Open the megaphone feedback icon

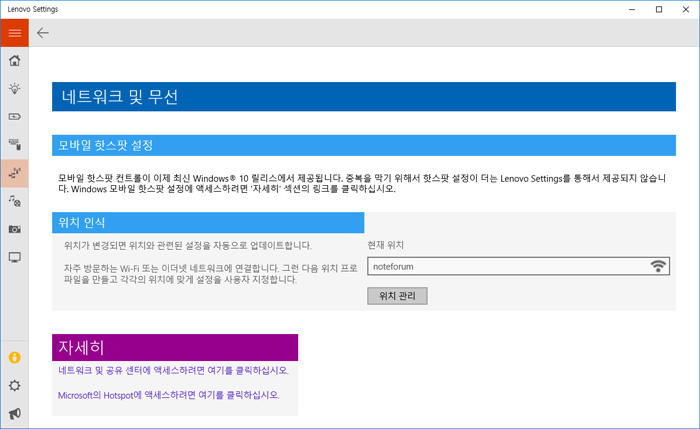[x=14, y=413]
